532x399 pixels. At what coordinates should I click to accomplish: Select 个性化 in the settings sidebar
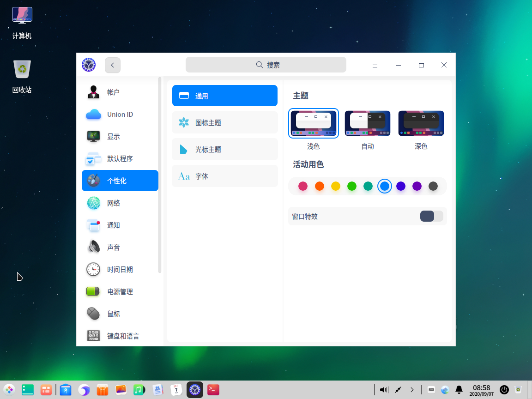120,181
